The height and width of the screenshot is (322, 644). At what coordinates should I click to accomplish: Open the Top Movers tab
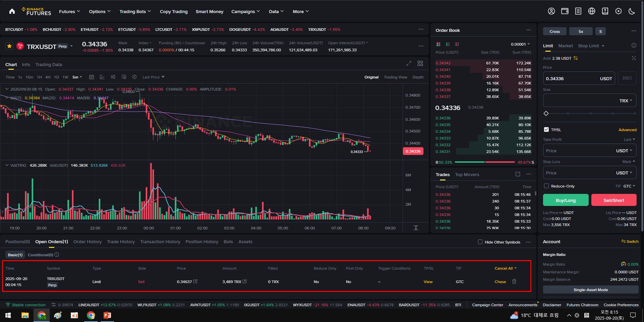pyautogui.click(x=467, y=175)
